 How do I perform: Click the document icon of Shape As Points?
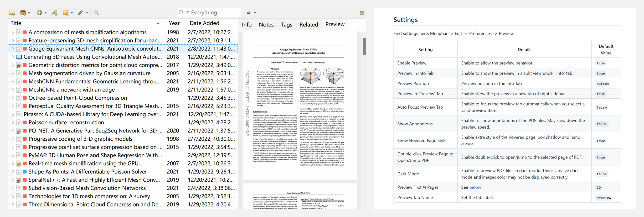point(19,172)
